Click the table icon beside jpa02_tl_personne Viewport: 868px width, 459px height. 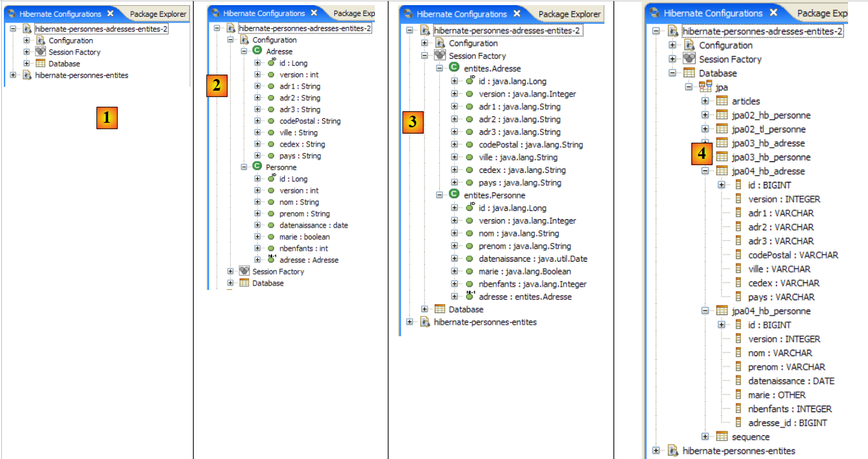click(722, 129)
